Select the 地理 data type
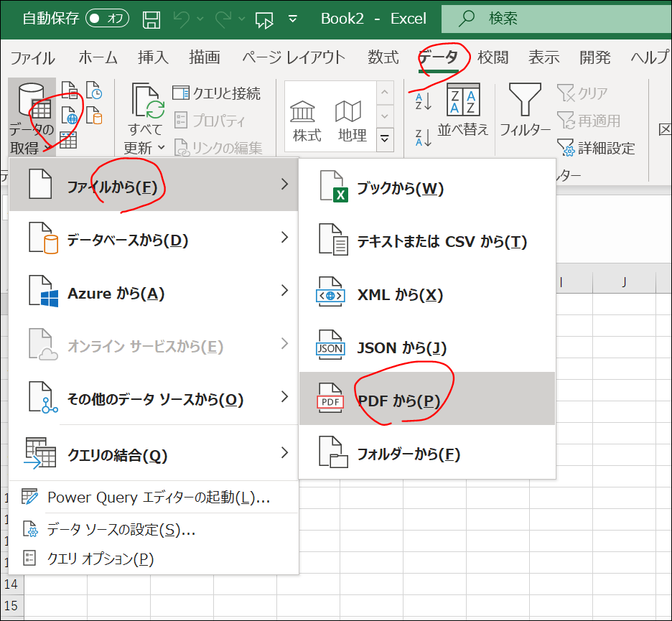672x621 pixels. pos(352,122)
